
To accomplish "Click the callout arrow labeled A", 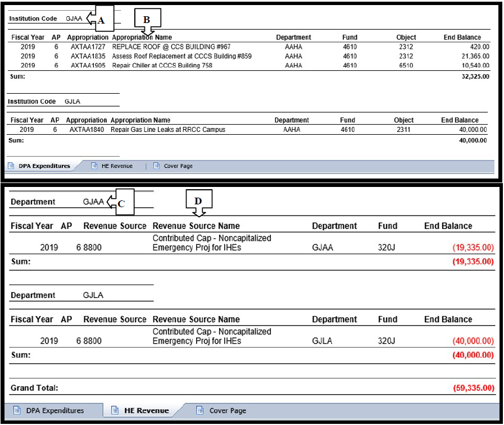I will 99,19.
